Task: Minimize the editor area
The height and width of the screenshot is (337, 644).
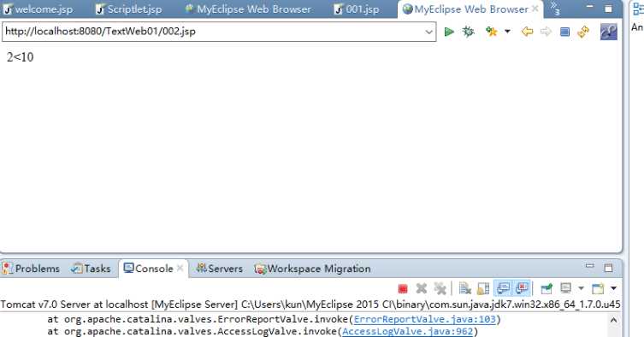Action: [590, 7]
